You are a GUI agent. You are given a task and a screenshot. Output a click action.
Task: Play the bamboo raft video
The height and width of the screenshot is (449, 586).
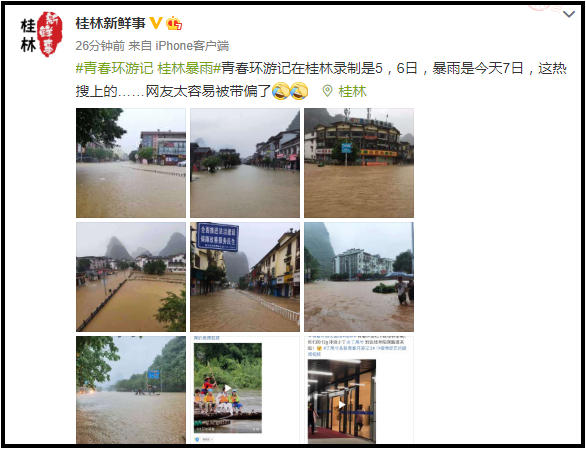pyautogui.click(x=228, y=388)
